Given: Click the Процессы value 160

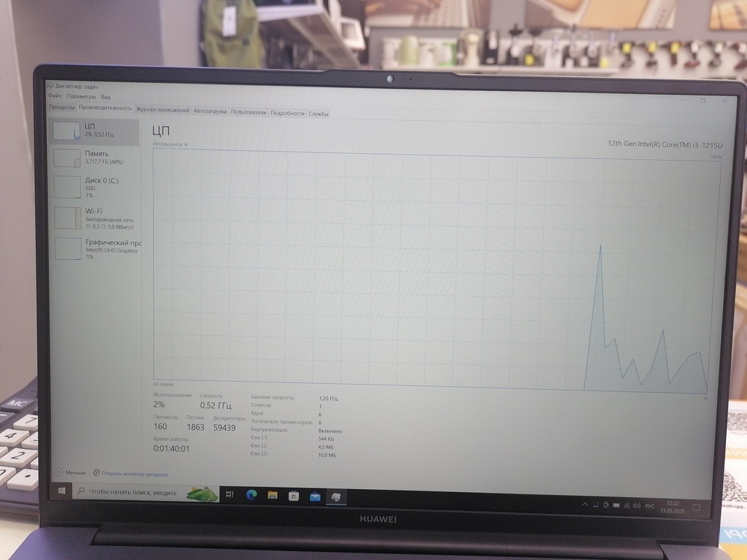Looking at the screenshot, I should (x=160, y=426).
